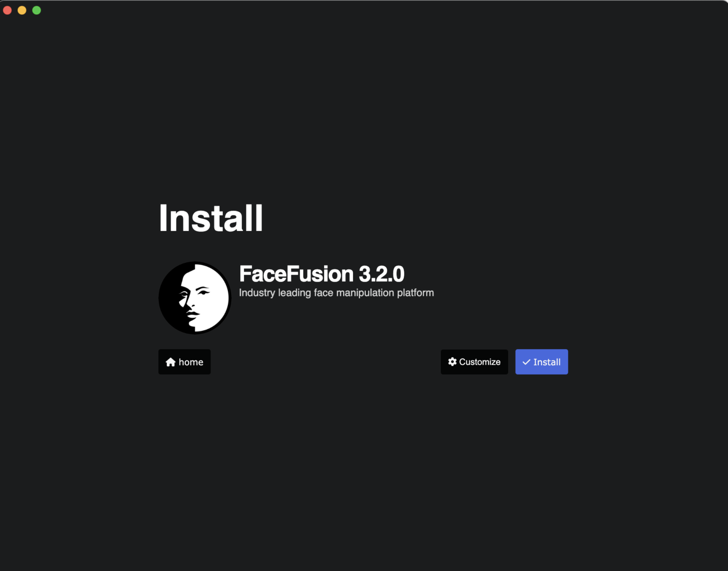Click the white half of the face logo
Viewport: 728px width, 571px height.
209,298
